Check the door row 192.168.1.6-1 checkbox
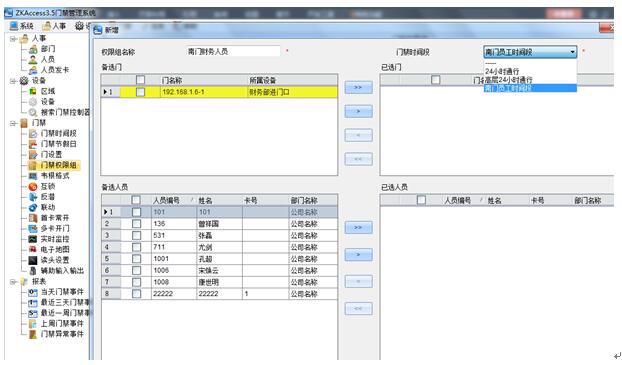Screen dimensions: 622x365 click(140, 92)
